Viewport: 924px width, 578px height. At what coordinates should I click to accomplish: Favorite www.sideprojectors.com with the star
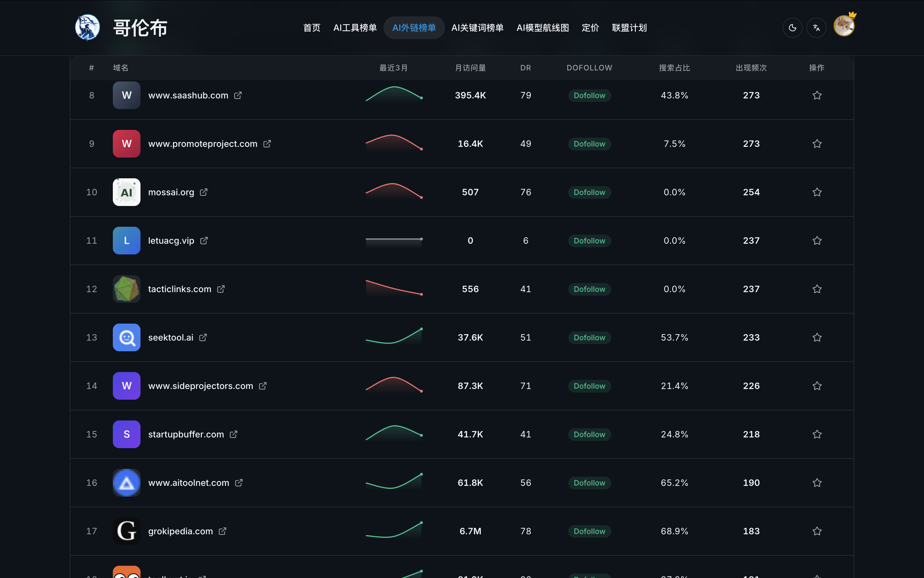click(817, 386)
